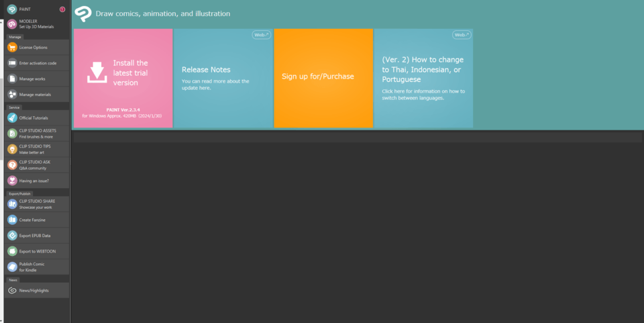Click the Having an issue? entry
The width and height of the screenshot is (644, 323).
[37, 181]
